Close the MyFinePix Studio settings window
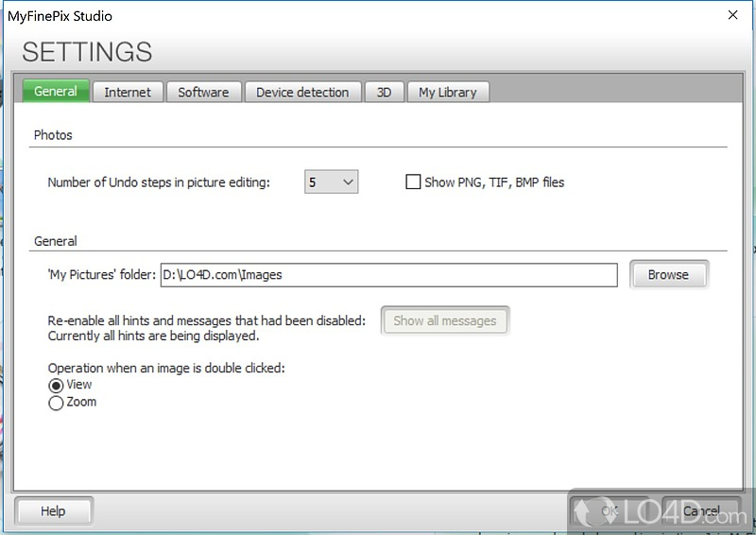 [733, 15]
